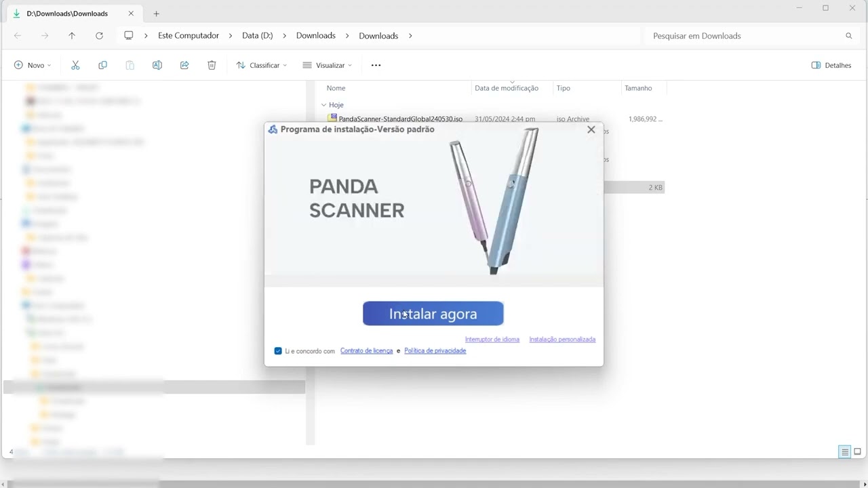The image size is (868, 488).
Task: Click the search magnifier icon
Action: 848,36
